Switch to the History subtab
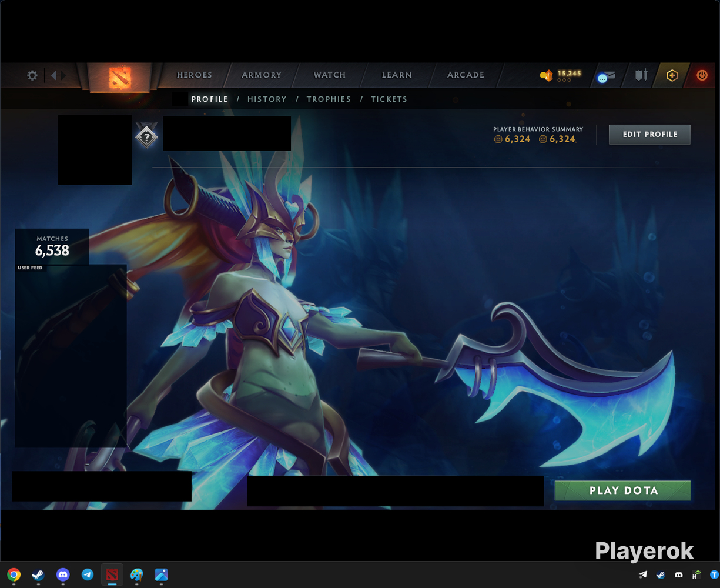The image size is (720, 588). (267, 99)
